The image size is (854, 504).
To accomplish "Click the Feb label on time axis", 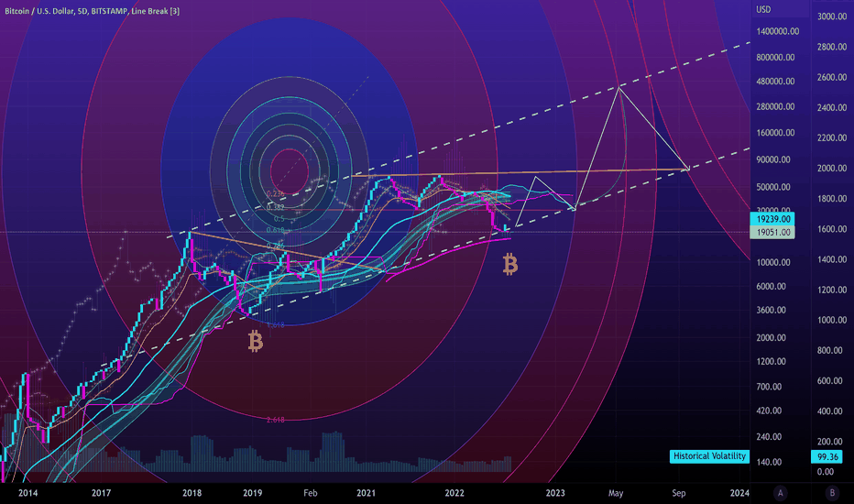I will (311, 493).
